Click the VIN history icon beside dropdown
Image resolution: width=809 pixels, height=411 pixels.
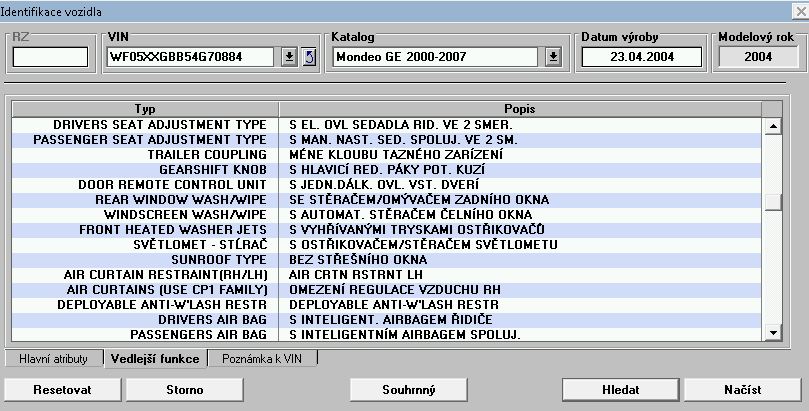(309, 57)
